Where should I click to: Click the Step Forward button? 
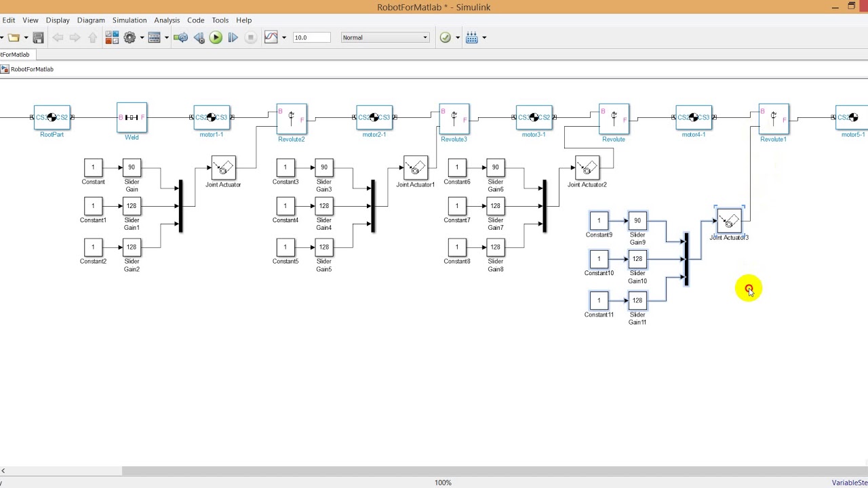pyautogui.click(x=233, y=38)
